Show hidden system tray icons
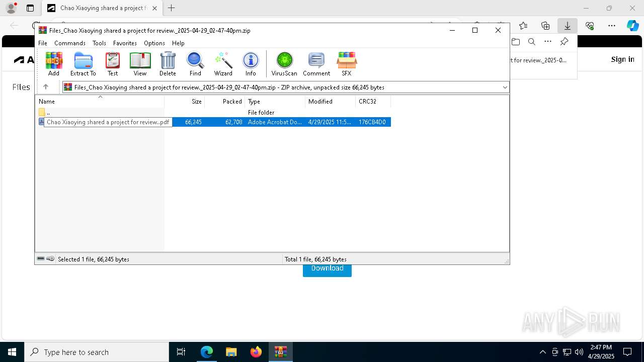Screen dimensions: 644x362 pyautogui.click(x=542, y=352)
